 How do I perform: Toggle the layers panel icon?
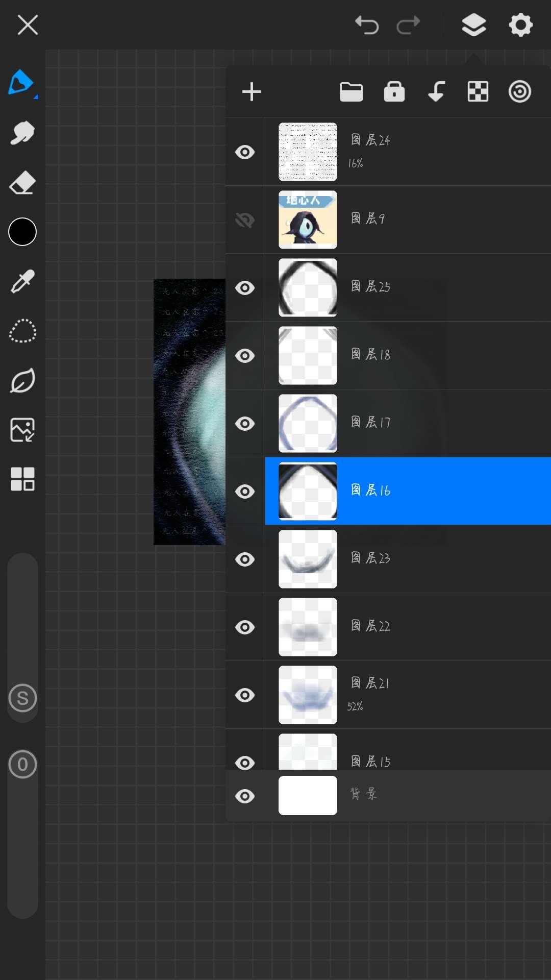473,24
